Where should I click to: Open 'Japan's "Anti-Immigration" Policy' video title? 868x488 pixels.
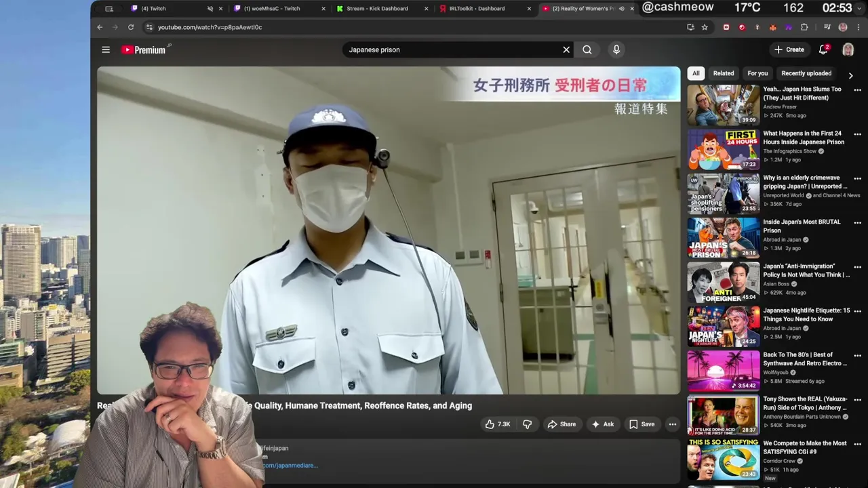click(x=806, y=270)
